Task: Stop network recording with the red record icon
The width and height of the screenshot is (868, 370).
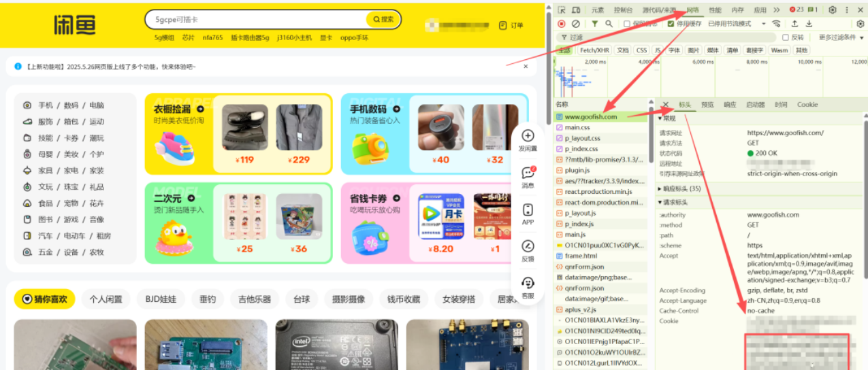Action: point(562,24)
